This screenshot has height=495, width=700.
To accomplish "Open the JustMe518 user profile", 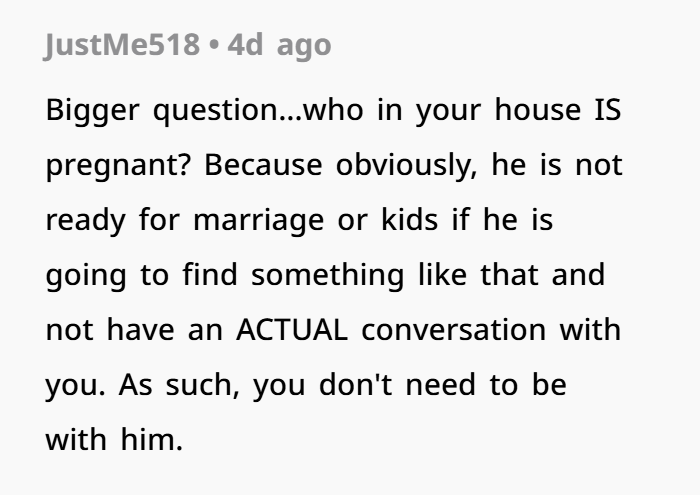I will point(122,47).
